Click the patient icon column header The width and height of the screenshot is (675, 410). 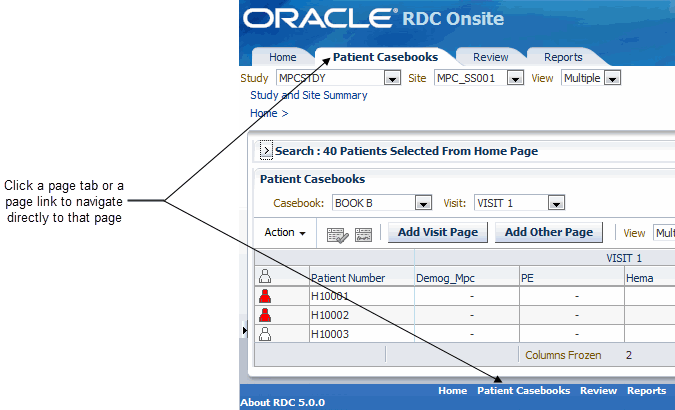coord(265,276)
